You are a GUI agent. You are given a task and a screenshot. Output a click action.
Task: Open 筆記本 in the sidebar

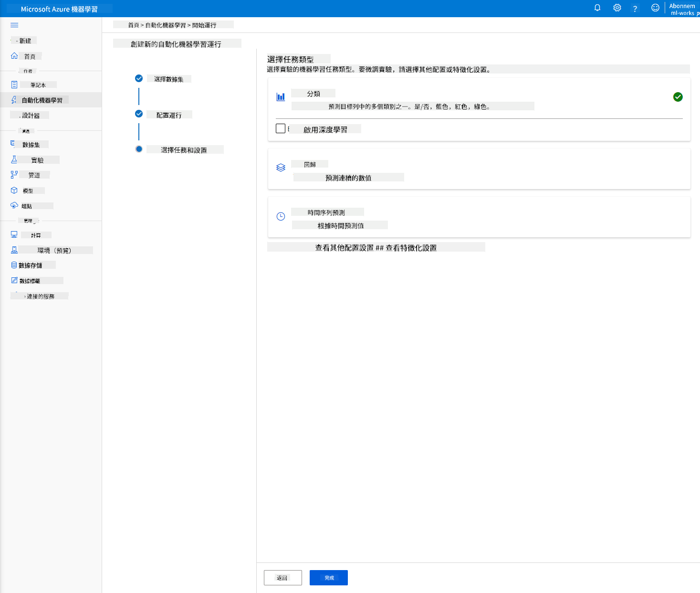pyautogui.click(x=38, y=85)
